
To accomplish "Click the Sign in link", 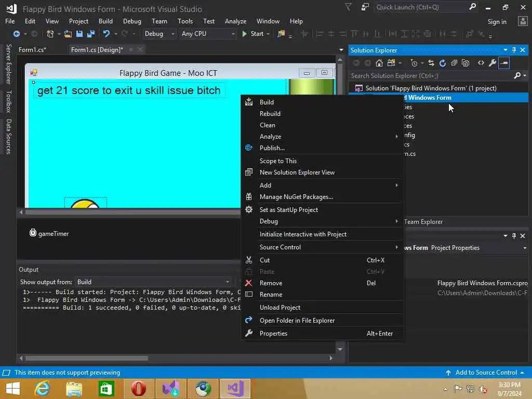I will (497, 22).
